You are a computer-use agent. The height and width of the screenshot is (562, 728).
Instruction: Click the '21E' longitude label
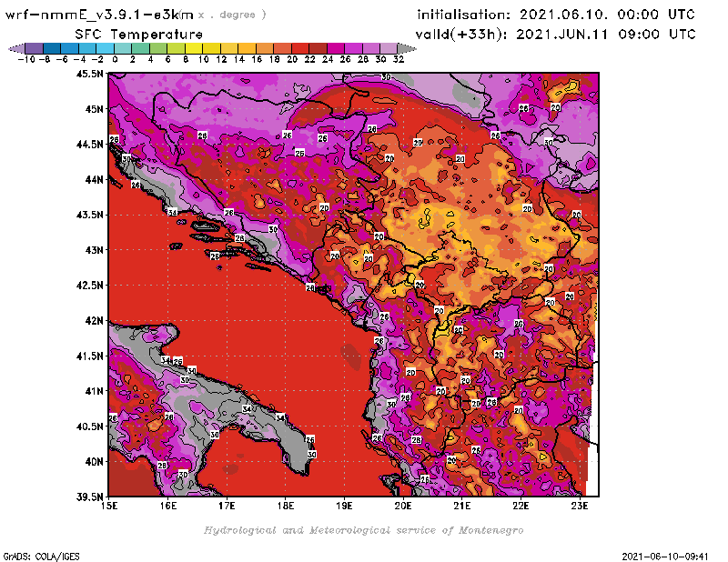462,506
